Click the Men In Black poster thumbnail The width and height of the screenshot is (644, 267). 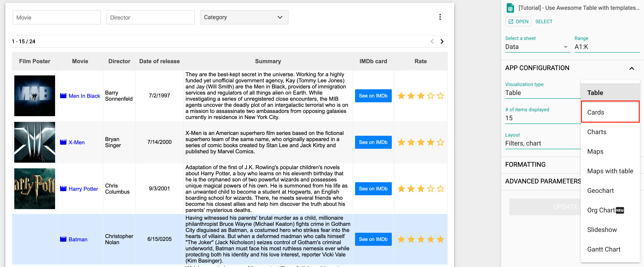tap(34, 96)
